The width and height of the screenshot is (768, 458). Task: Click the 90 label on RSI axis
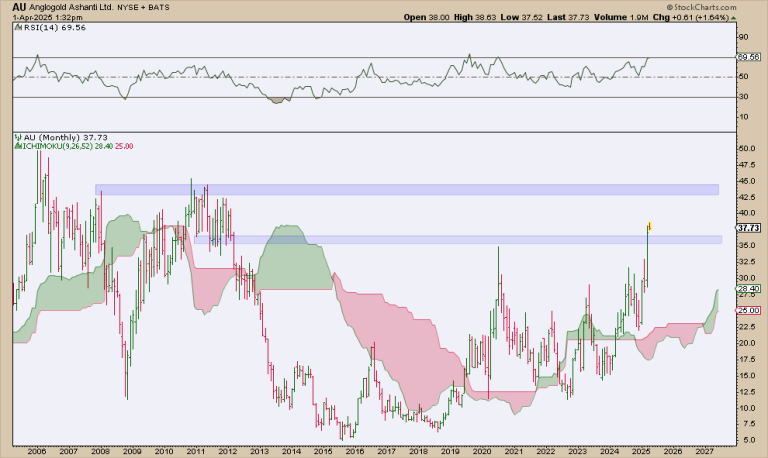tap(744, 37)
